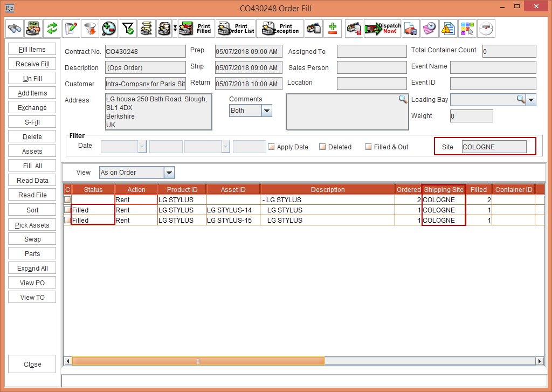This screenshot has height=392, width=552.
Task: Expand the View dropdown 'As on Order'
Action: click(x=169, y=173)
